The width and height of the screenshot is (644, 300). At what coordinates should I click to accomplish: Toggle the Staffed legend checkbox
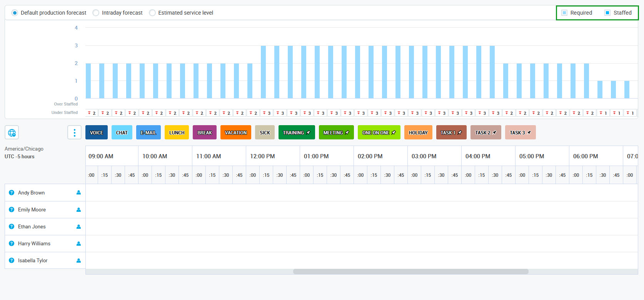(x=607, y=13)
